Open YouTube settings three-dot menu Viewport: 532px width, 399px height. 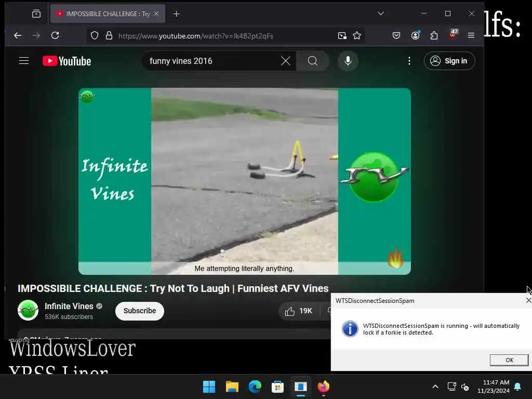pos(409,61)
